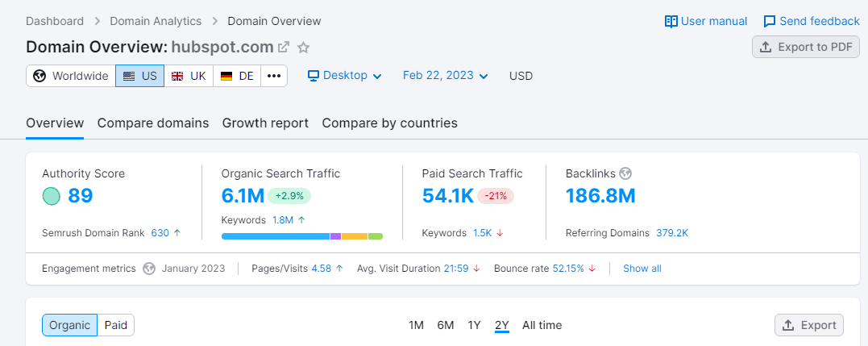The height and width of the screenshot is (346, 868).
Task: Click Bounce rate 52.15% value
Action: point(568,269)
